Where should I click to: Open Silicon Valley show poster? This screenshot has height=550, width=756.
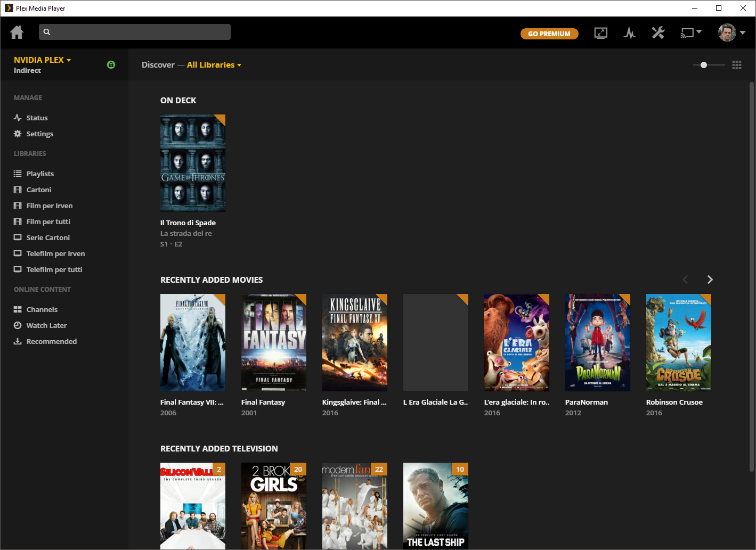tap(193, 506)
